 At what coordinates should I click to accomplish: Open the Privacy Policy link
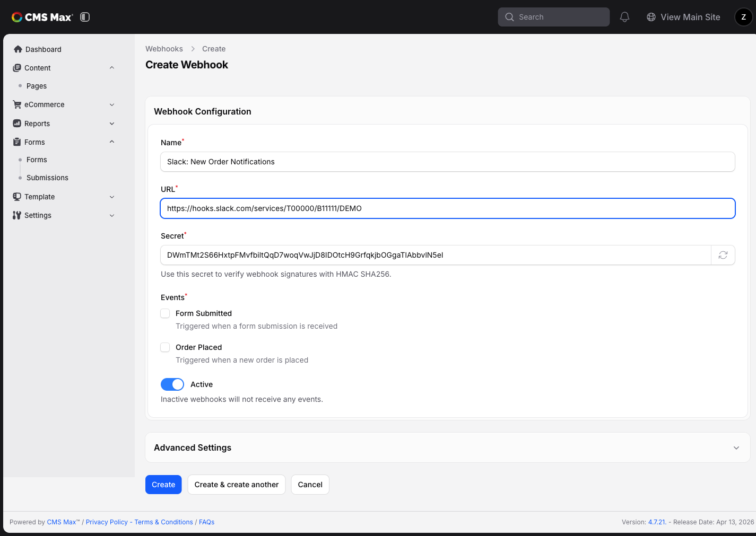click(x=107, y=522)
